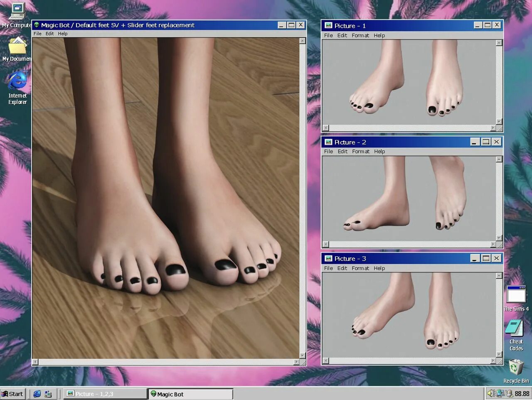Click the alien icon in Magic Bot title bar
Viewport: 532px width, 400px height.
click(x=37, y=25)
